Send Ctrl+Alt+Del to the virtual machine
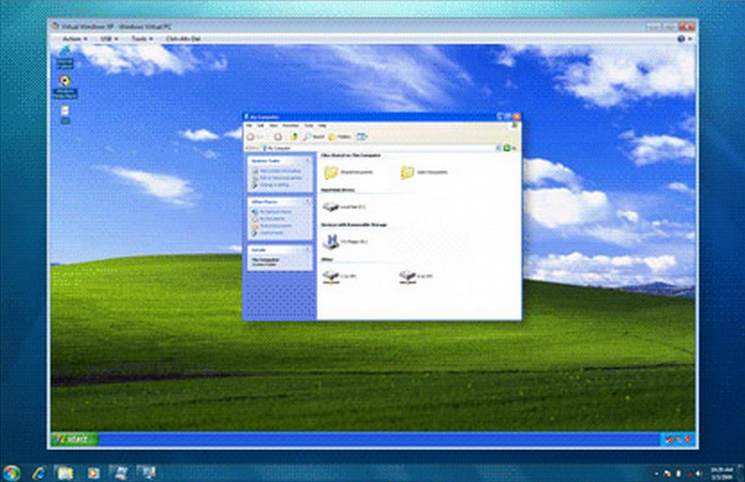The width and height of the screenshot is (745, 482). 183,39
